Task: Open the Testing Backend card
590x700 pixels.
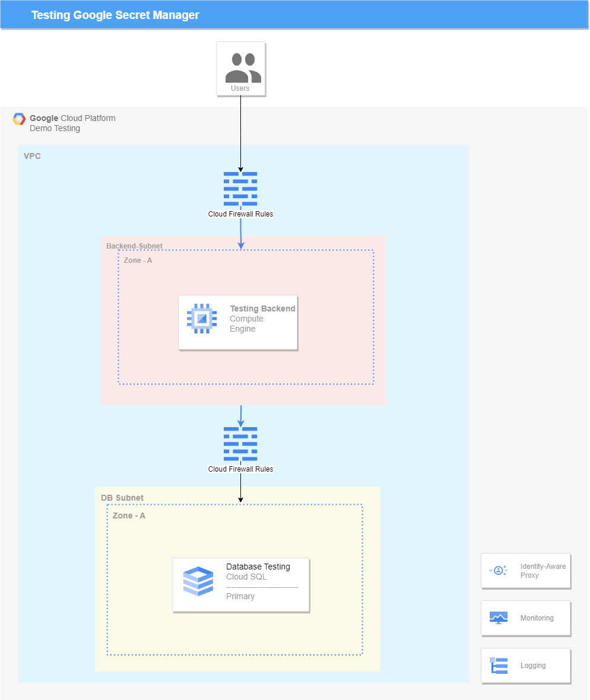Action: pyautogui.click(x=237, y=322)
